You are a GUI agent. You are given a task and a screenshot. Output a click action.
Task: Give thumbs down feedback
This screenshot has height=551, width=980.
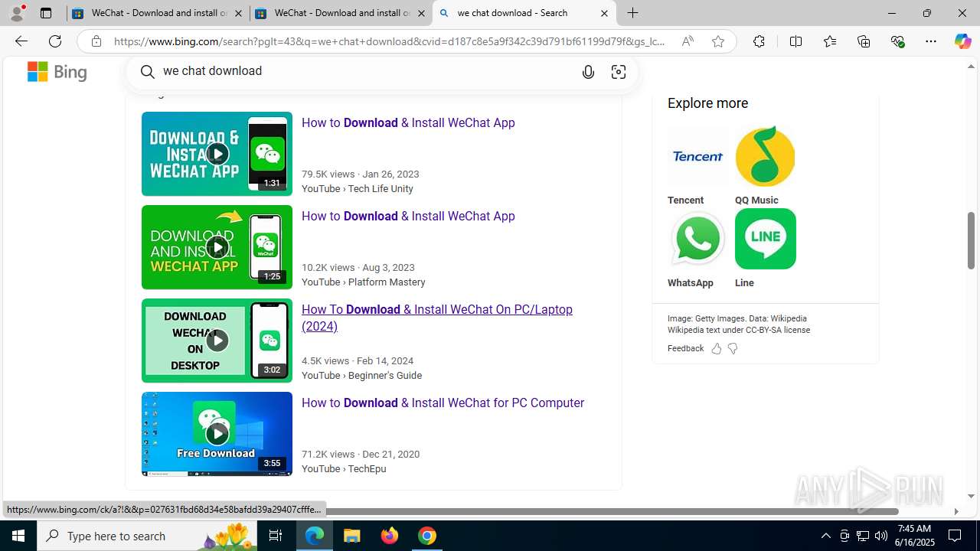coord(733,348)
